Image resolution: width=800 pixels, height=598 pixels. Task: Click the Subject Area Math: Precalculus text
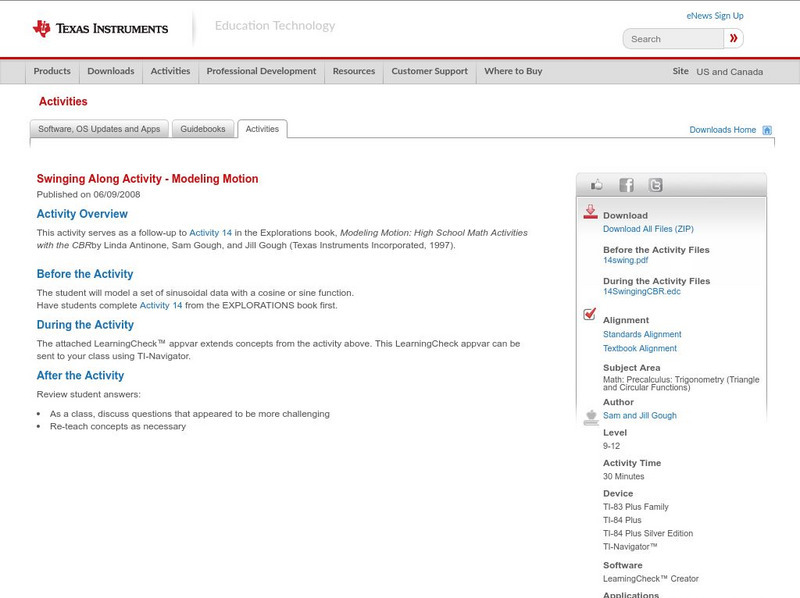681,384
